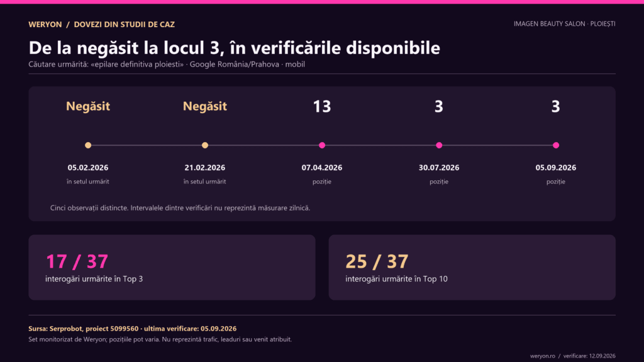
Task: Click 'poziție' under 07.04.2026
Action: [322, 182]
